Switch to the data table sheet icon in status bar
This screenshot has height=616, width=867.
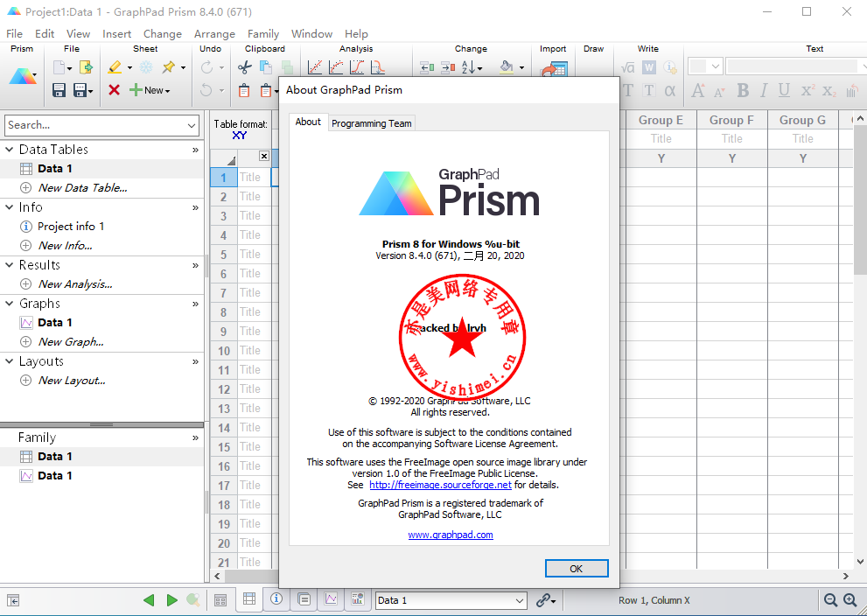click(249, 598)
